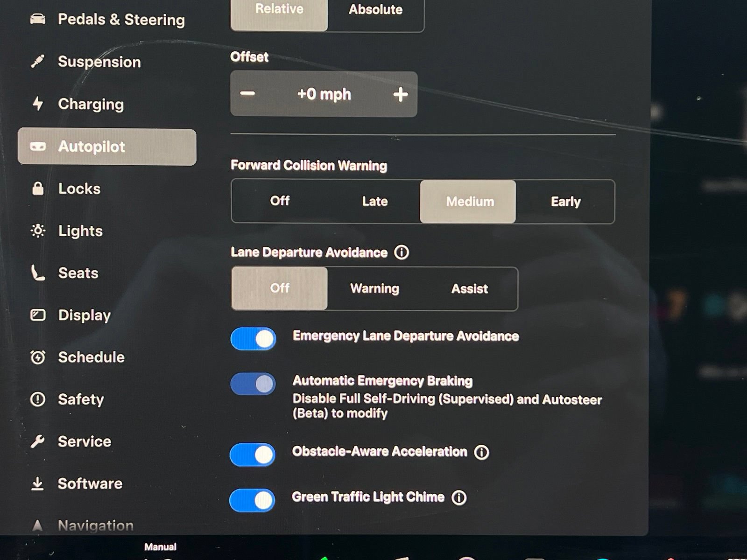Click the Safety exclamation icon
The width and height of the screenshot is (747, 560).
[x=38, y=399]
